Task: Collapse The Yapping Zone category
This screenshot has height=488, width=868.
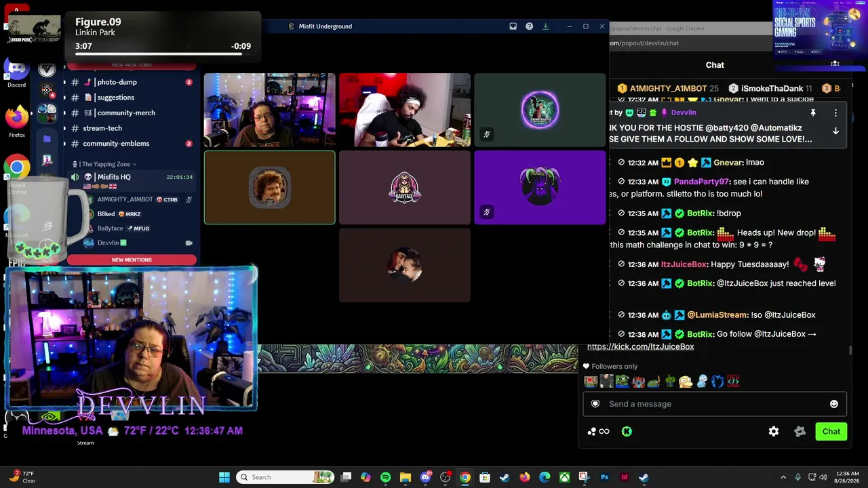Action: click(x=108, y=164)
